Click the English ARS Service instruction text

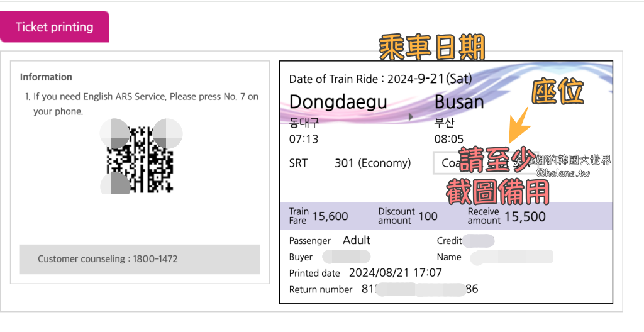click(145, 104)
